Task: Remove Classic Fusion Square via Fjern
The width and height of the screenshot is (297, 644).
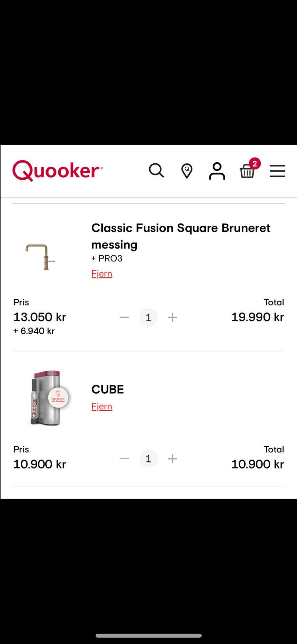Action: pos(102,274)
